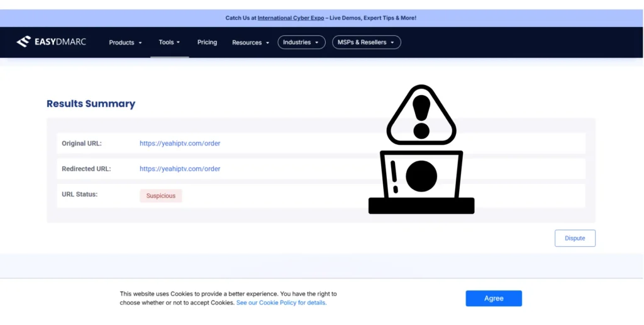Viewport: 644px width, 325px height.
Task: Click the warning triangle exclamation icon
Action: [421, 115]
